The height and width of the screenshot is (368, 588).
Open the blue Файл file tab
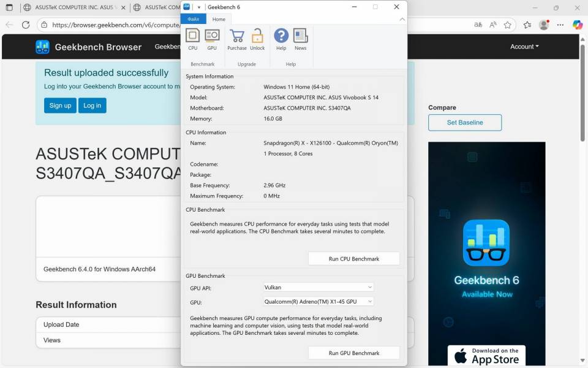(194, 19)
